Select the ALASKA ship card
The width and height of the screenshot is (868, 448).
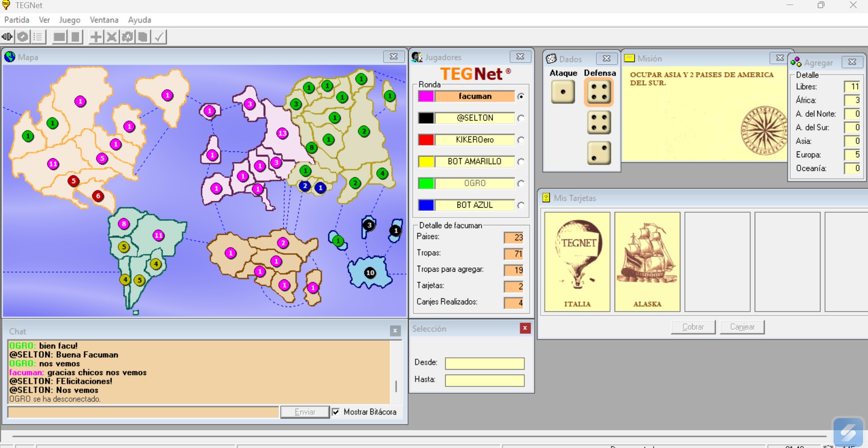pos(647,262)
